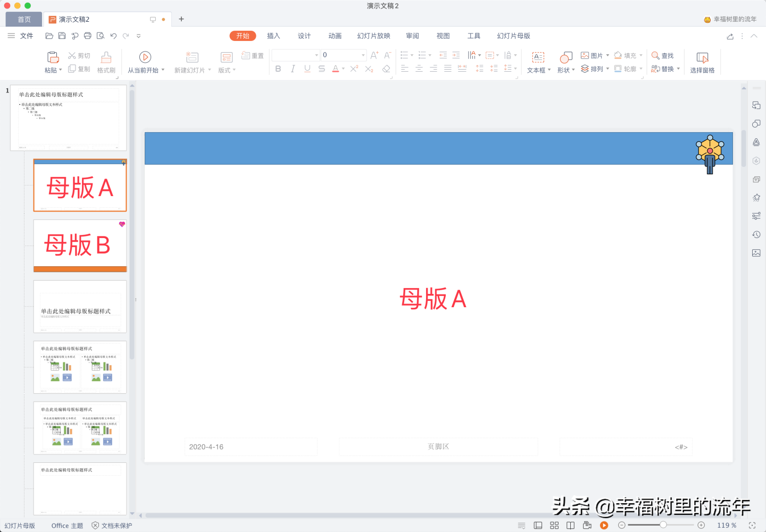This screenshot has width=766, height=532.
Task: Click the Paste clipboard icon
Action: tap(53, 57)
